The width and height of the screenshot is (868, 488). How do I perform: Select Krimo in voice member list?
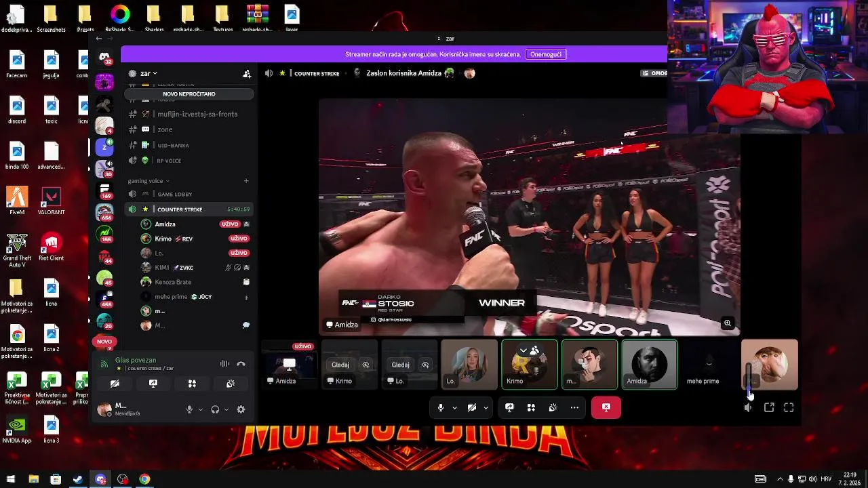tap(195, 239)
